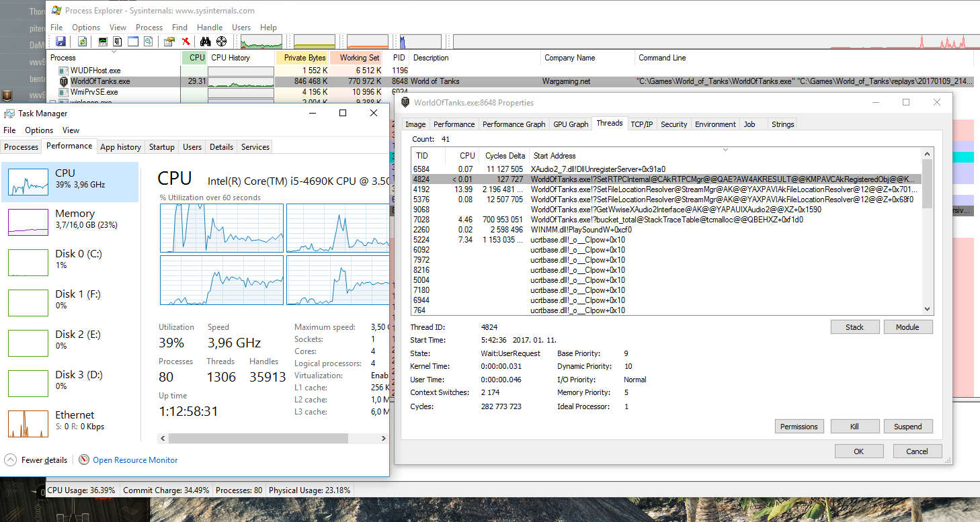Viewport: 980px width, 522px height.
Task: Open the Users menu in Process Explorer
Action: 241,28
